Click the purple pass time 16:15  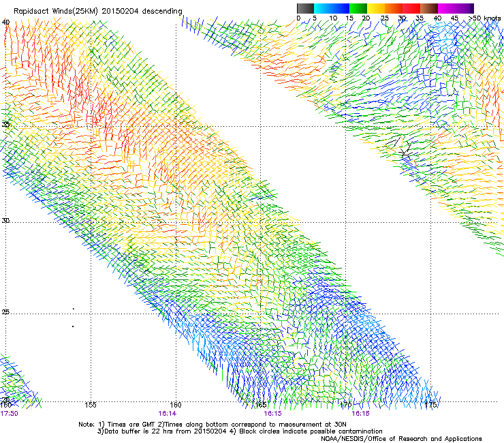272,414
